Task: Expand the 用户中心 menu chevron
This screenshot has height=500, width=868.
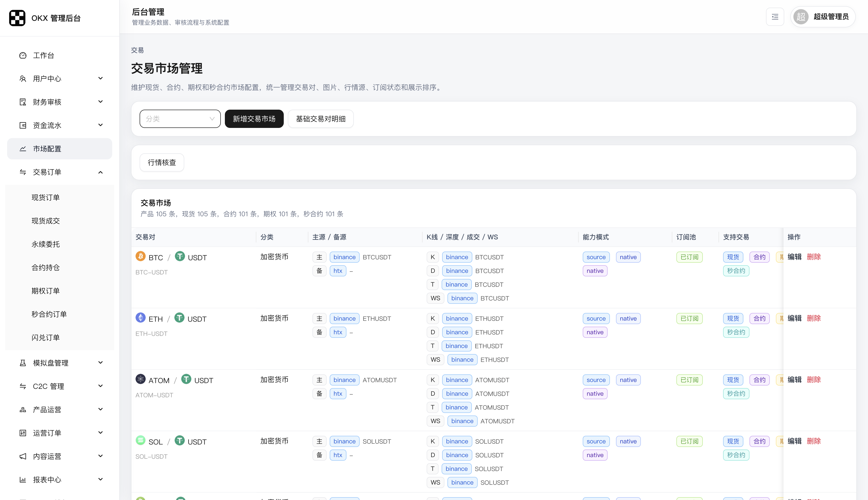Action: [101, 79]
